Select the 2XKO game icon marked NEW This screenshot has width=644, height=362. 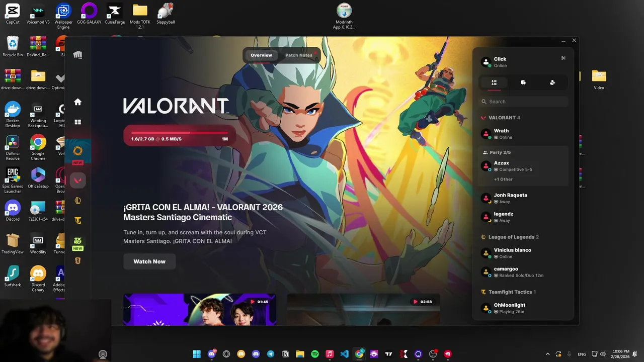(77, 241)
